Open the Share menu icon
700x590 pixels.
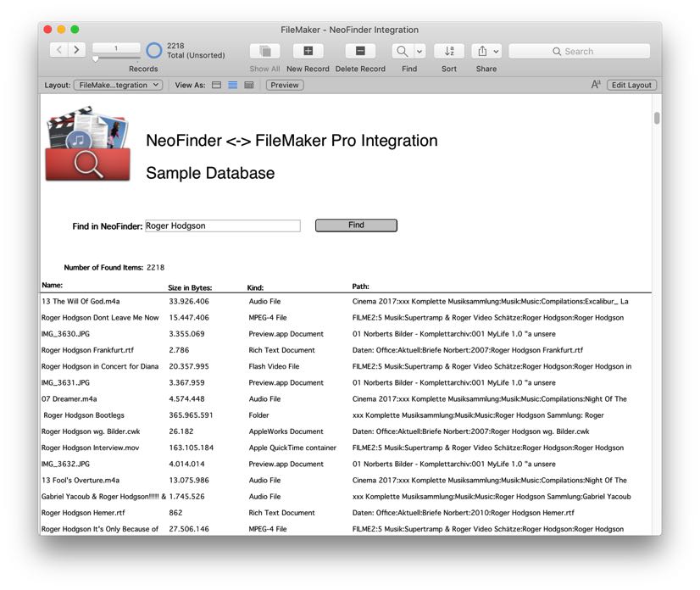pyautogui.click(x=486, y=51)
